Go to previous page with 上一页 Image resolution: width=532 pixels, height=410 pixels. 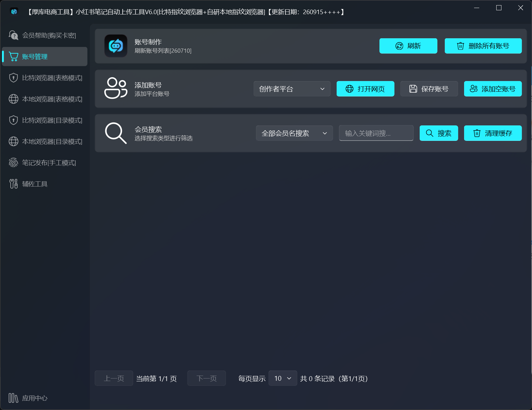click(114, 378)
